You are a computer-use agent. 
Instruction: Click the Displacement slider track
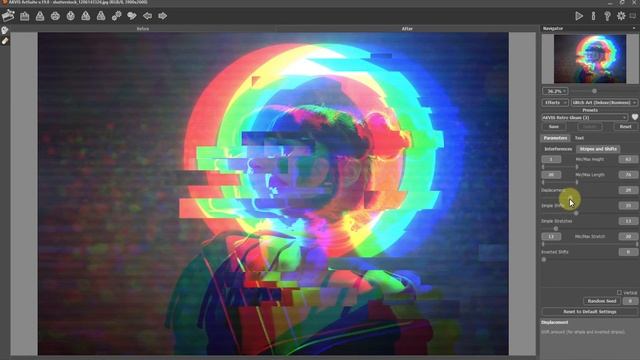[590, 198]
